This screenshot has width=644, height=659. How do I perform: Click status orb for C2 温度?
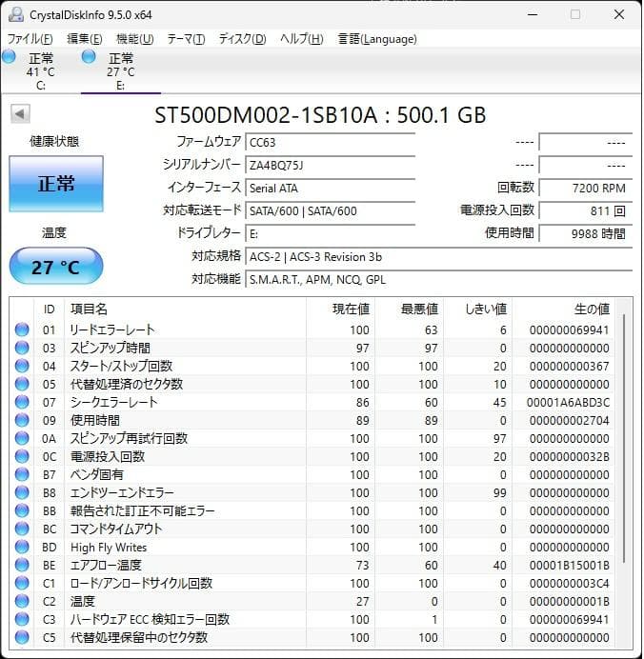click(22, 601)
